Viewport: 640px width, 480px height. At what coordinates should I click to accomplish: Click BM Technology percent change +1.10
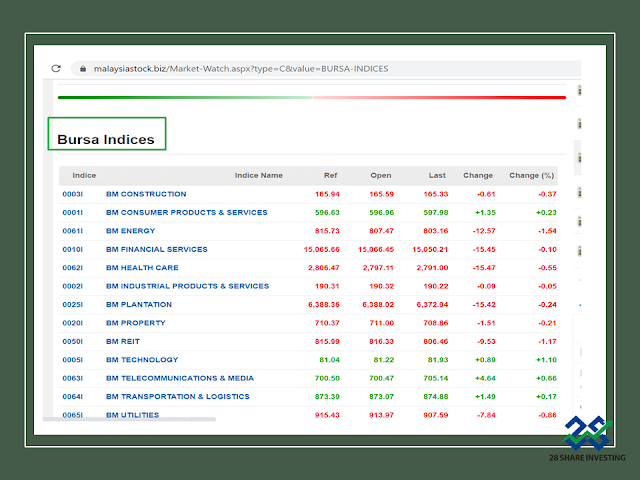click(546, 360)
